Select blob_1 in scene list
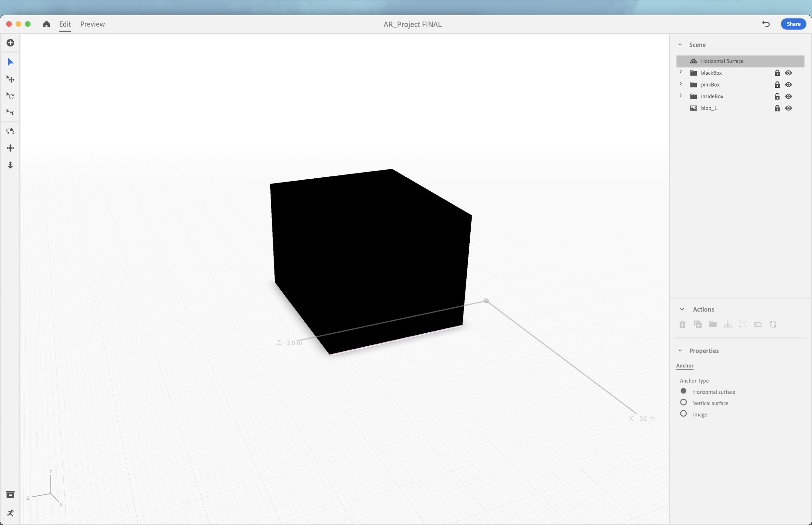Screen dimensions: 812x525 point(709,108)
